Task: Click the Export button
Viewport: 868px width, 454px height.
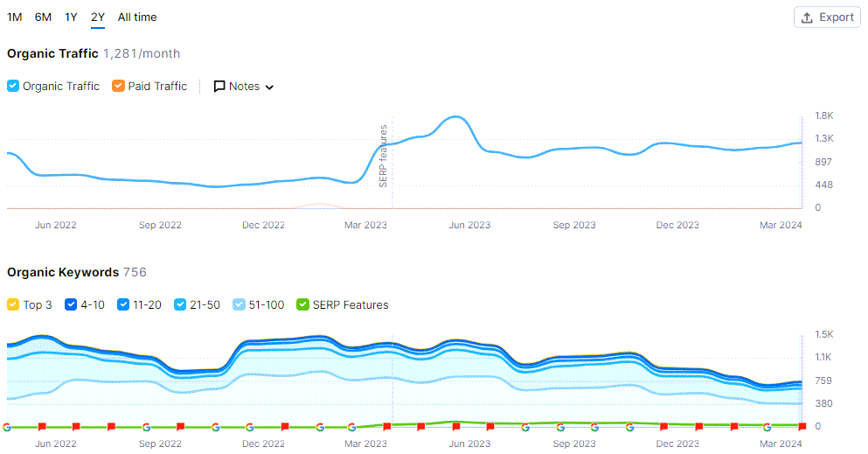Action: (x=827, y=17)
